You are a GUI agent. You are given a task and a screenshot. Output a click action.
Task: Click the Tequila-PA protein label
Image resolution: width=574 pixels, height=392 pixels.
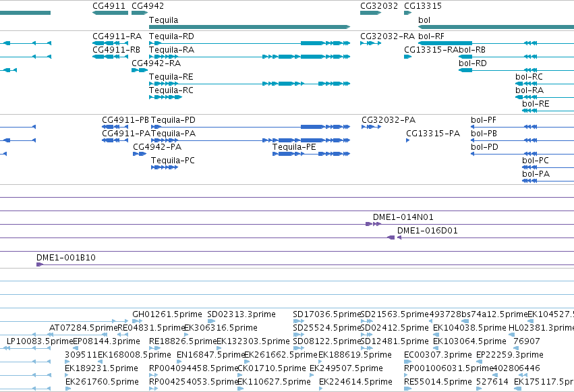coord(173,134)
